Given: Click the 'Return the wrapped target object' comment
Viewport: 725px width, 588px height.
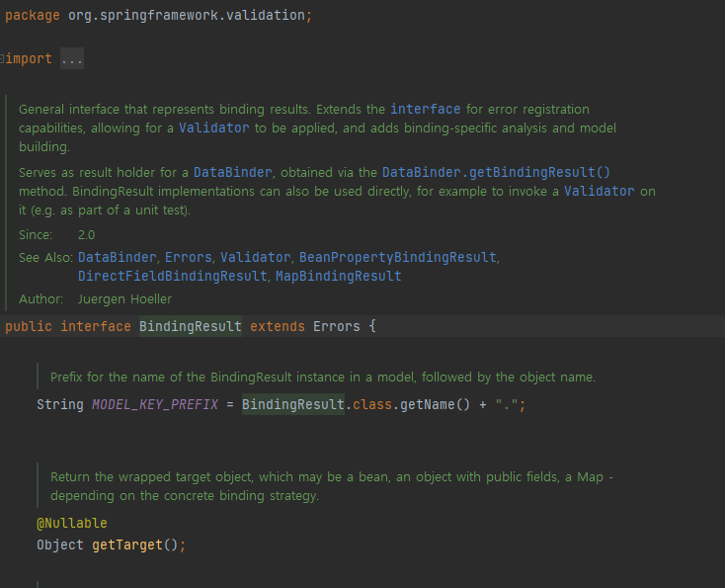Looking at the screenshot, I should (332, 486).
